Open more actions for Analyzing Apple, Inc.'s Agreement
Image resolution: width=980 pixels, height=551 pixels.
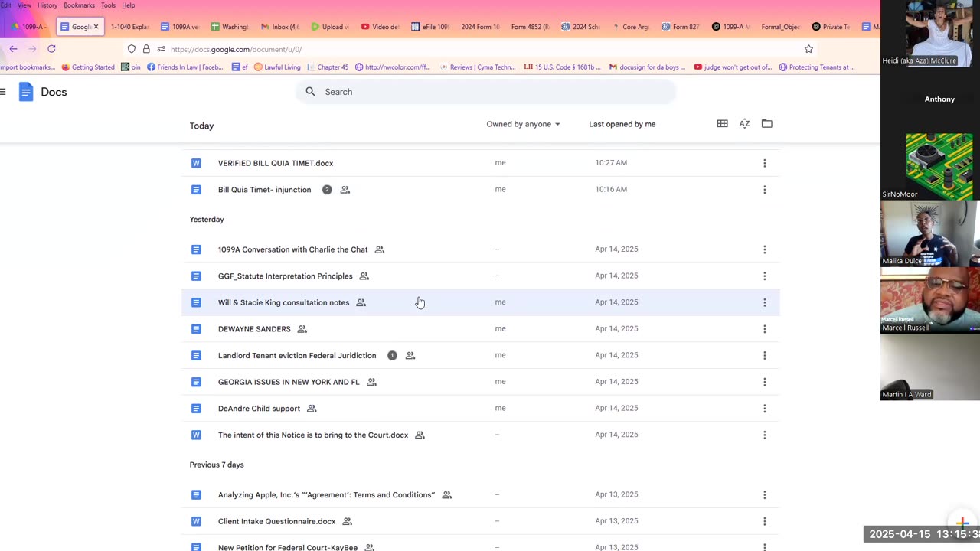(764, 495)
